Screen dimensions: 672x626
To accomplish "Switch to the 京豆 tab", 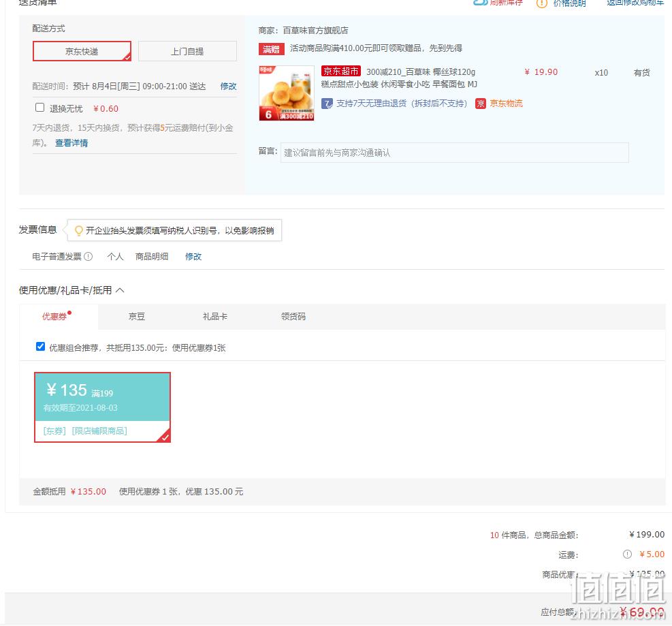I will click(x=137, y=317).
